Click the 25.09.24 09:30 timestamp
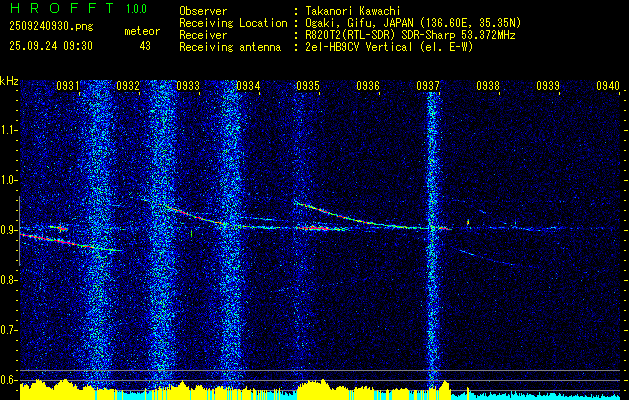This screenshot has width=629, height=400. 50,46
